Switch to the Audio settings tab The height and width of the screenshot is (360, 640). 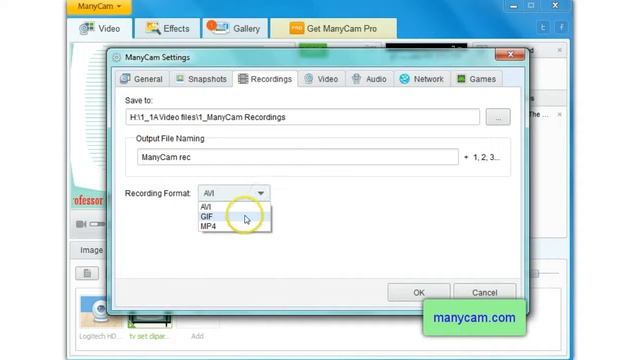tap(369, 79)
